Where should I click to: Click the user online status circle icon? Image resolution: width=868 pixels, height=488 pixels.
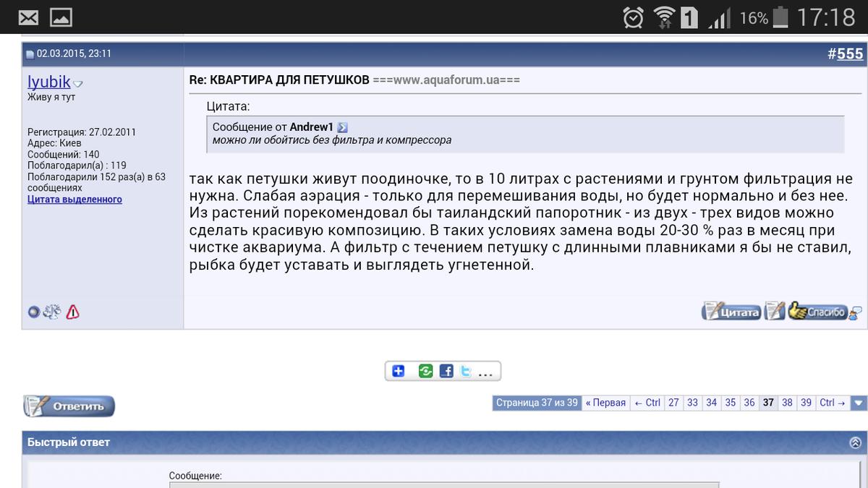[x=33, y=312]
